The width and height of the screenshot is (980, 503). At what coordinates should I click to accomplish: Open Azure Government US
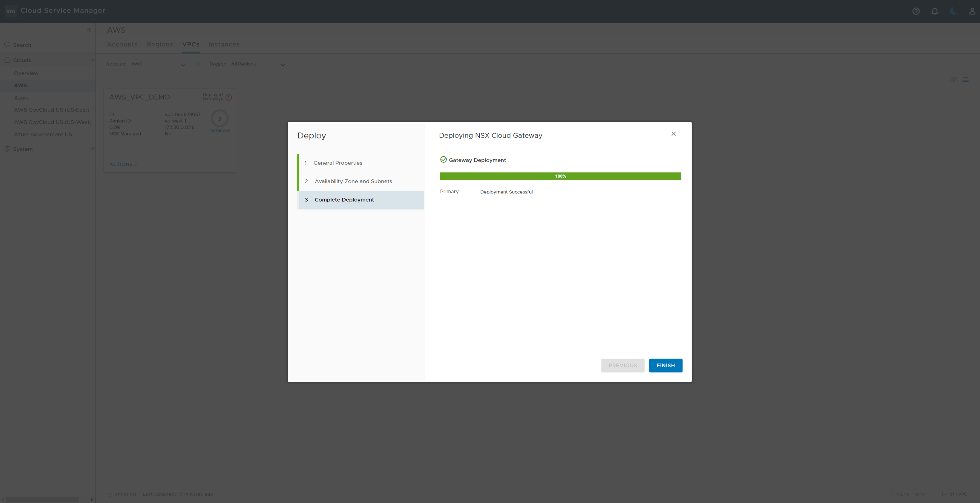[43, 134]
